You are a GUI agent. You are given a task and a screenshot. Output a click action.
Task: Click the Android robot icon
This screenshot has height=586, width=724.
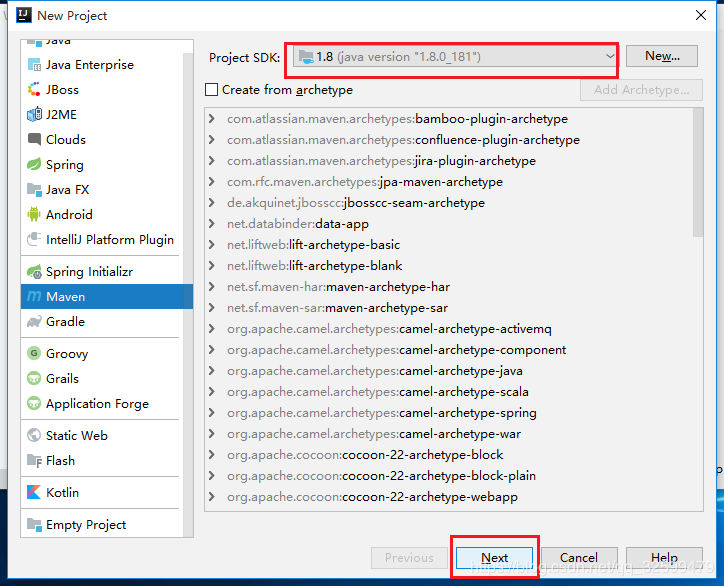pos(34,214)
